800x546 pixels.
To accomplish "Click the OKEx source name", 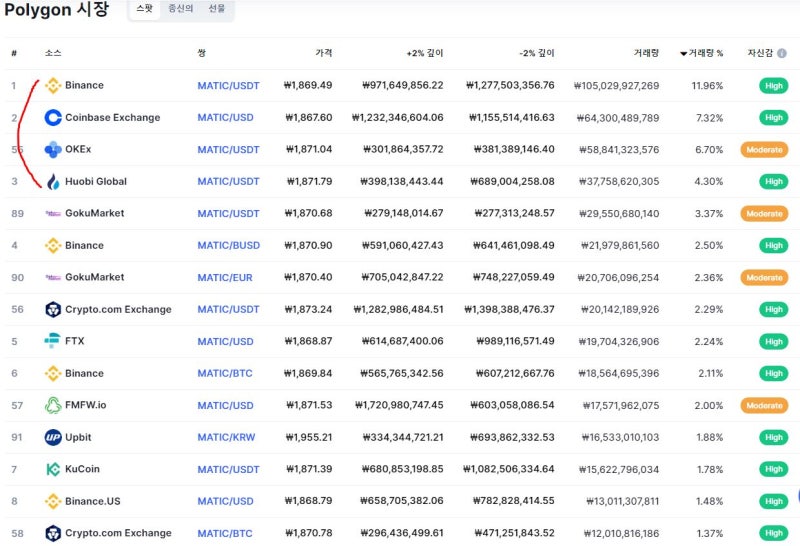I will pyautogui.click(x=78, y=149).
